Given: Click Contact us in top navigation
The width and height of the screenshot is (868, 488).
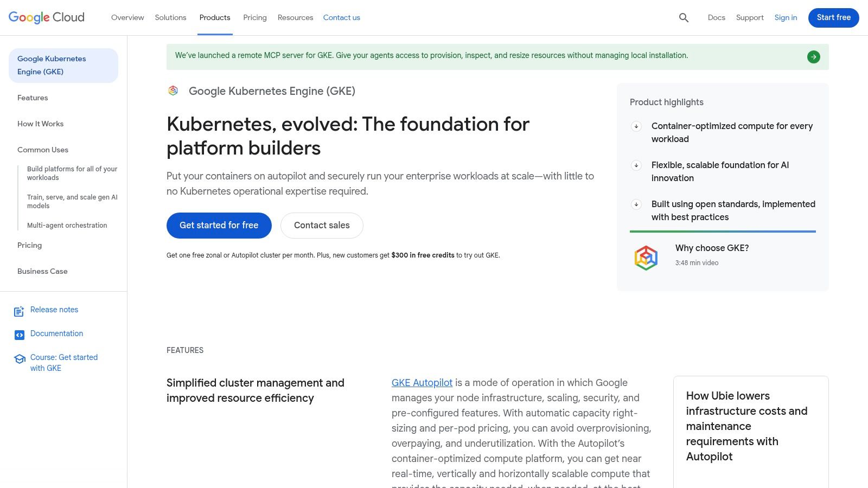Looking at the screenshot, I should click(342, 17).
